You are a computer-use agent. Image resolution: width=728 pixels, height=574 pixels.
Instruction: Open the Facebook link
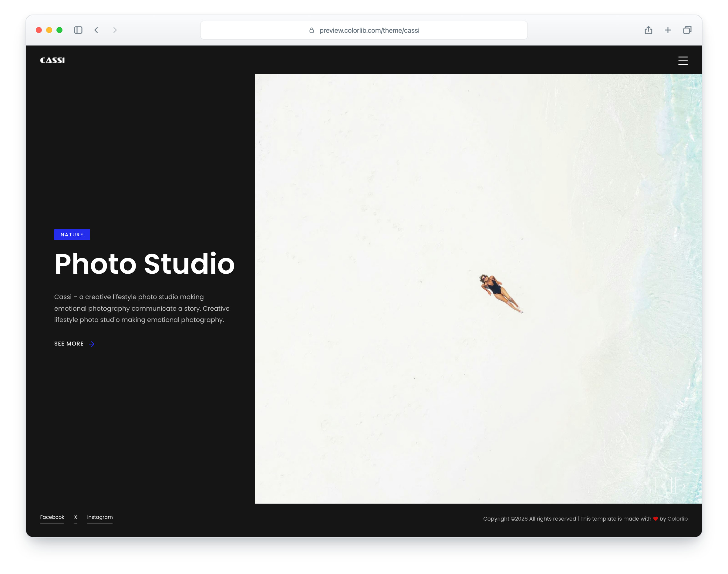pos(52,517)
